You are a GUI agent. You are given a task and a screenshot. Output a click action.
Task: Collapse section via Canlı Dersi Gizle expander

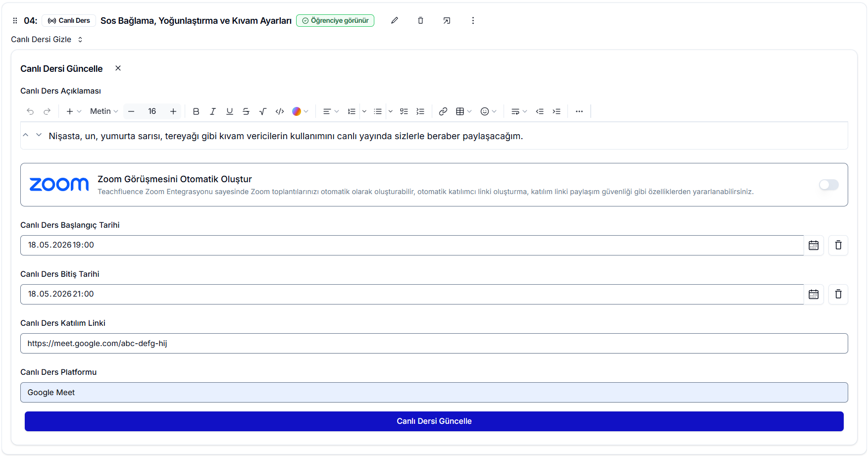(47, 40)
